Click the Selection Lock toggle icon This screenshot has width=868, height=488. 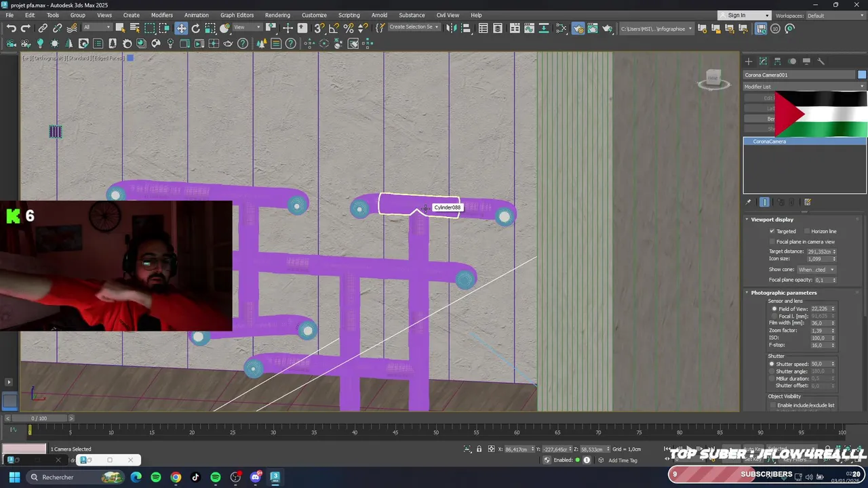[479, 449]
